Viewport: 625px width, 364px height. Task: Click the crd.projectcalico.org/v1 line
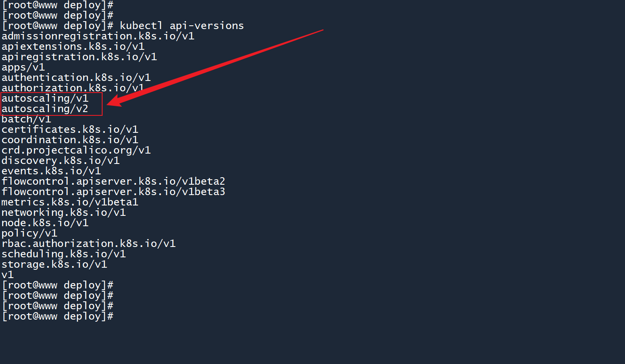[x=76, y=150]
